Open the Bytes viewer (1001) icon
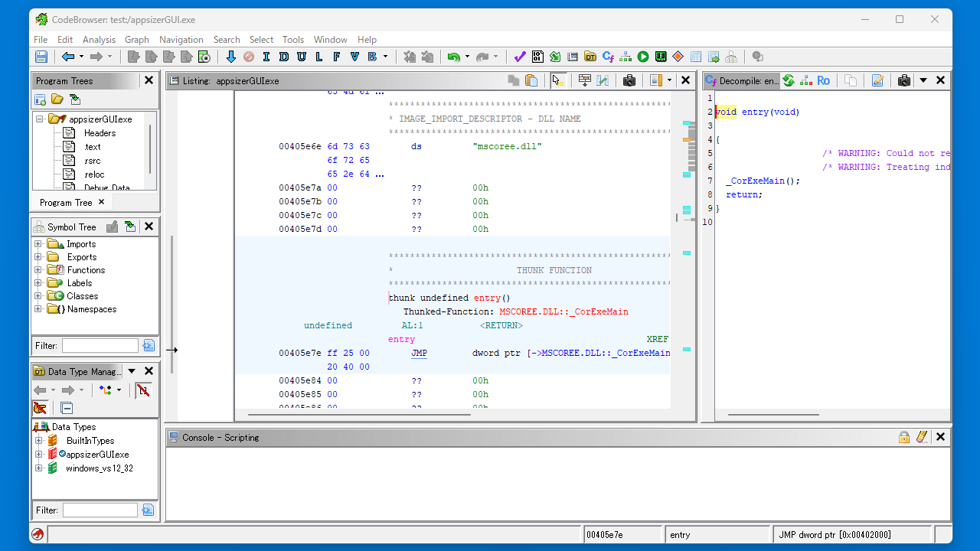980x551 pixels. tap(537, 57)
